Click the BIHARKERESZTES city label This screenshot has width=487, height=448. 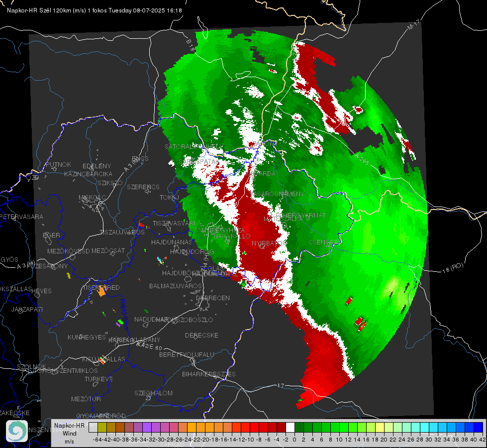(x=209, y=374)
